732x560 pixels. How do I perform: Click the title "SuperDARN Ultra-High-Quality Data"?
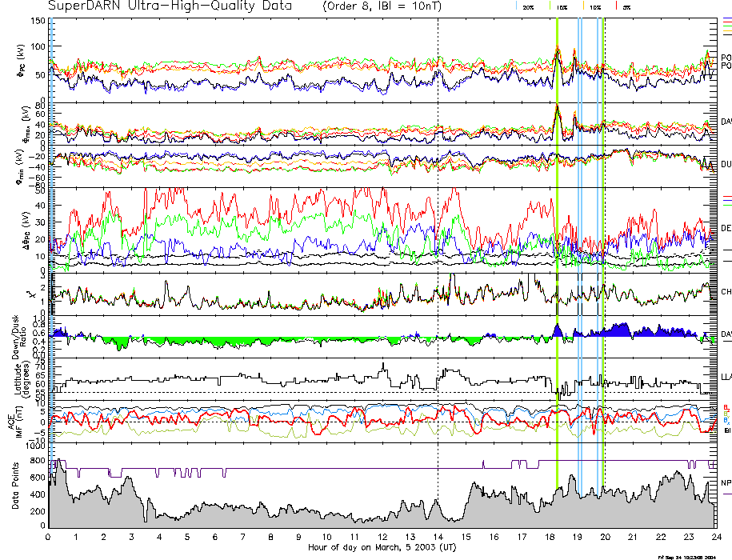click(170, 6)
